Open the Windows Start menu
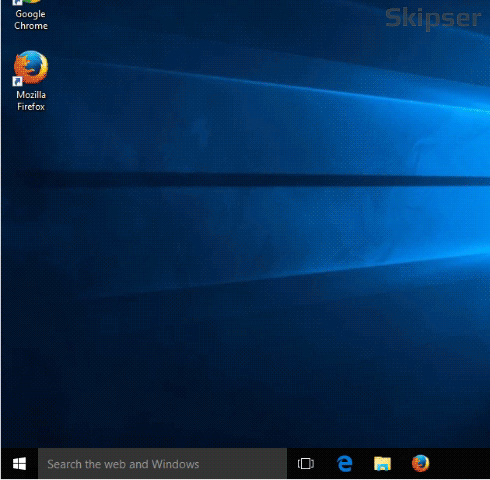Image resolution: width=490 pixels, height=480 pixels. tap(19, 464)
